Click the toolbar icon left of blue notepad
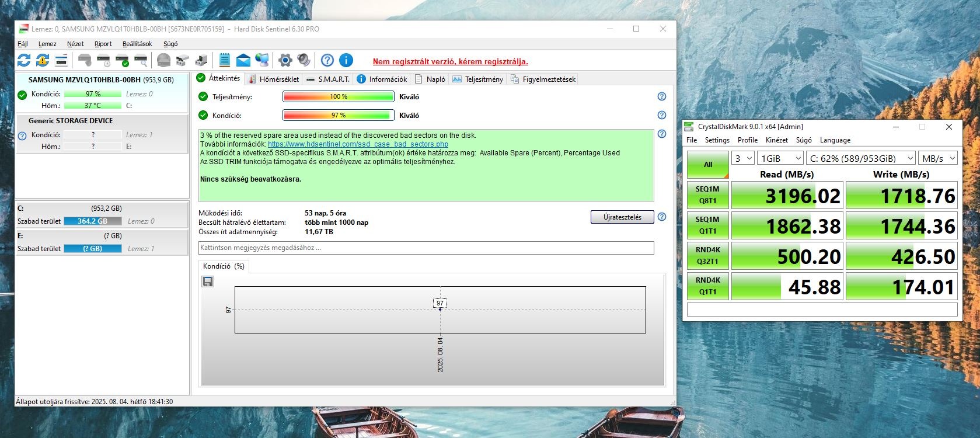Image resolution: width=980 pixels, height=438 pixels. pos(201,60)
